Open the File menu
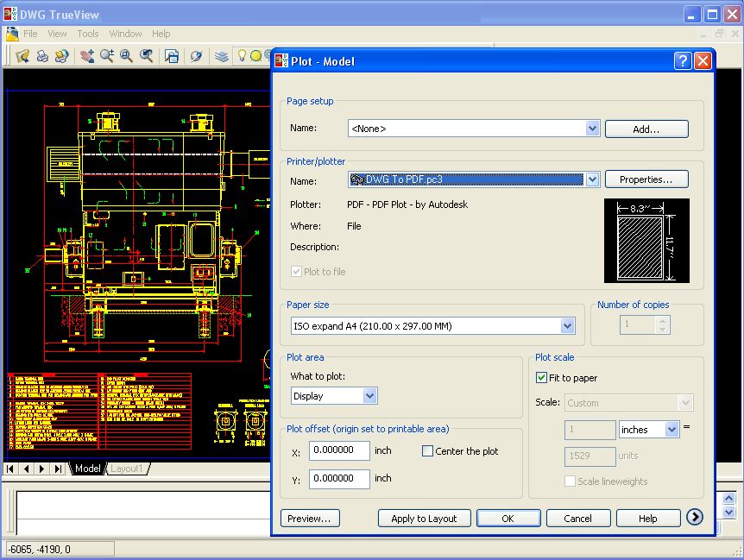 [30, 34]
